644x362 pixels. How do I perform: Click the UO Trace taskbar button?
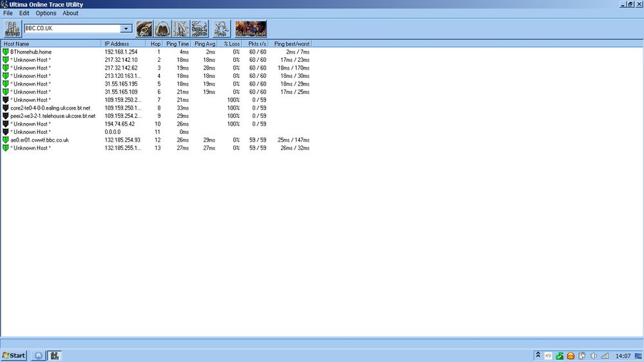pos(55,356)
